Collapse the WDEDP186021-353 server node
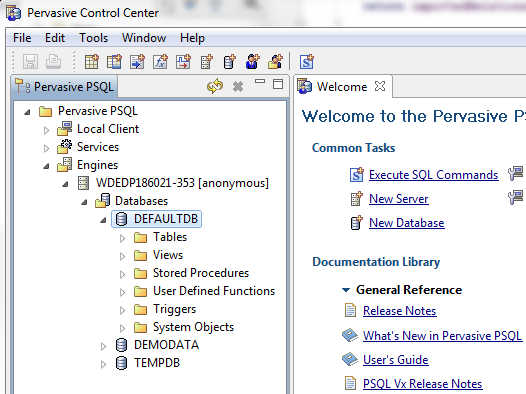 tap(65, 184)
